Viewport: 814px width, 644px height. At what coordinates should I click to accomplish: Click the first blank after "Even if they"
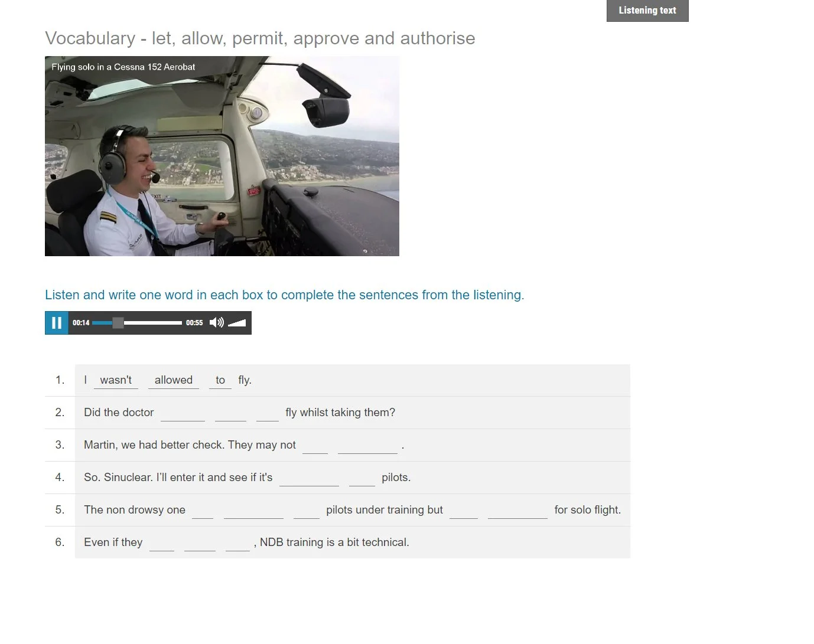(x=162, y=542)
